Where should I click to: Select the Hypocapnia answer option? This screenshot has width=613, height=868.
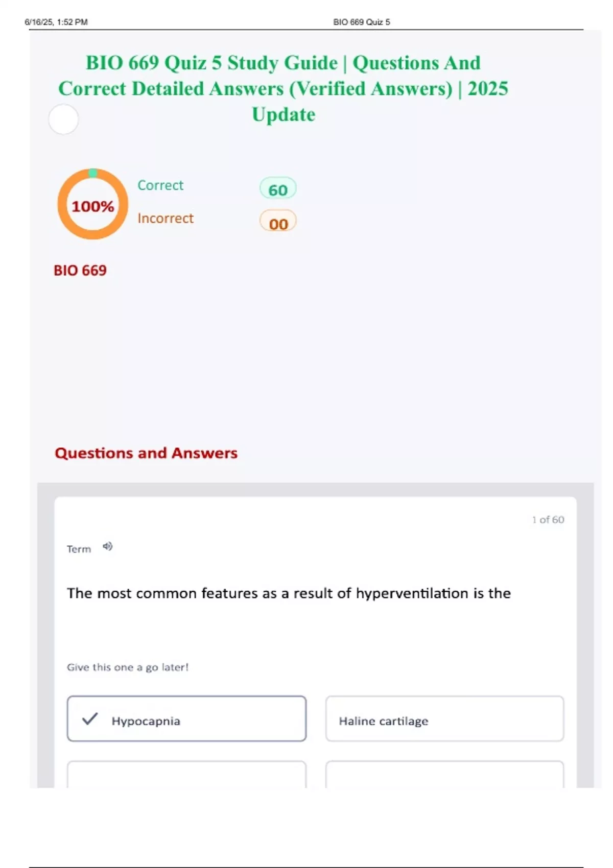pyautogui.click(x=186, y=718)
